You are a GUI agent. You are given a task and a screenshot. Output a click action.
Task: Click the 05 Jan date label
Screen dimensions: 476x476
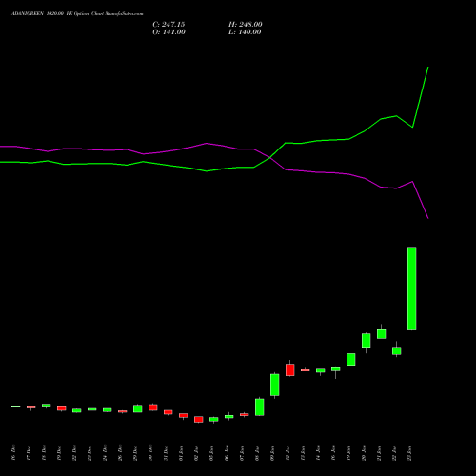pyautogui.click(x=211, y=453)
